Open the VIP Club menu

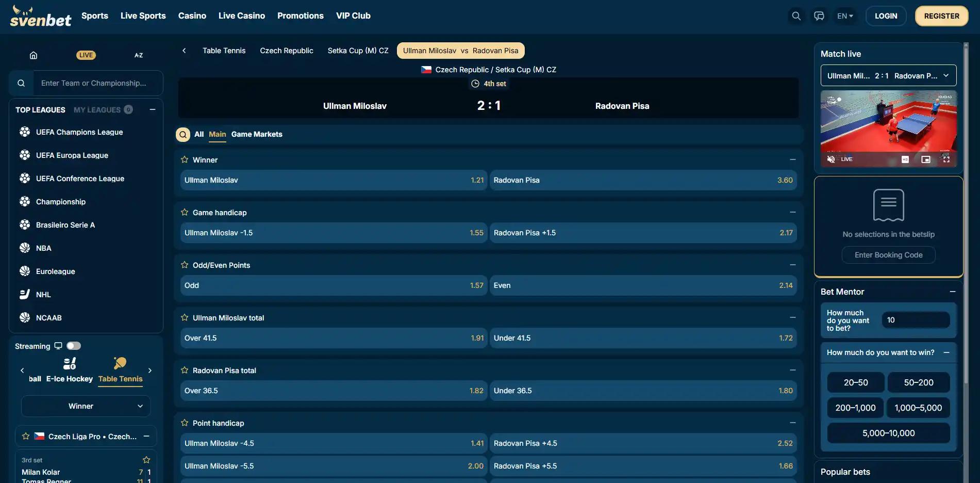(x=353, y=16)
